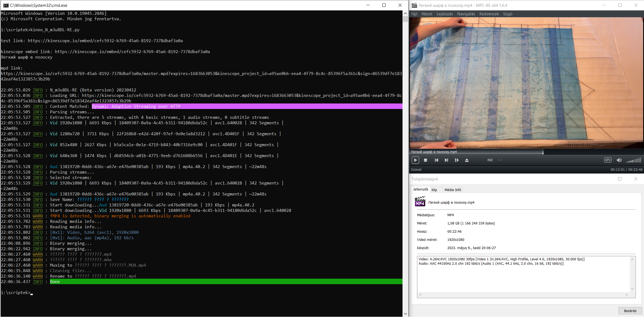Open the AUD audio track selector
The width and height of the screenshot is (644, 317).
490,160
